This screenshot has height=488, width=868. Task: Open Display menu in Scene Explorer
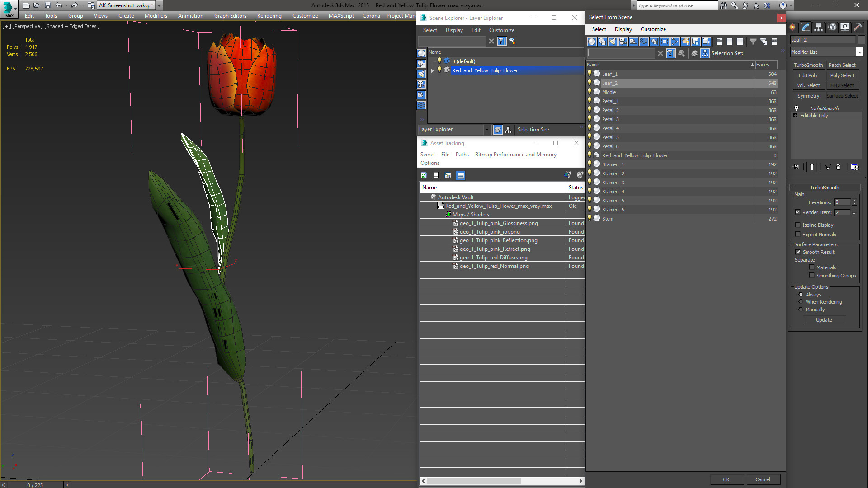[454, 30]
